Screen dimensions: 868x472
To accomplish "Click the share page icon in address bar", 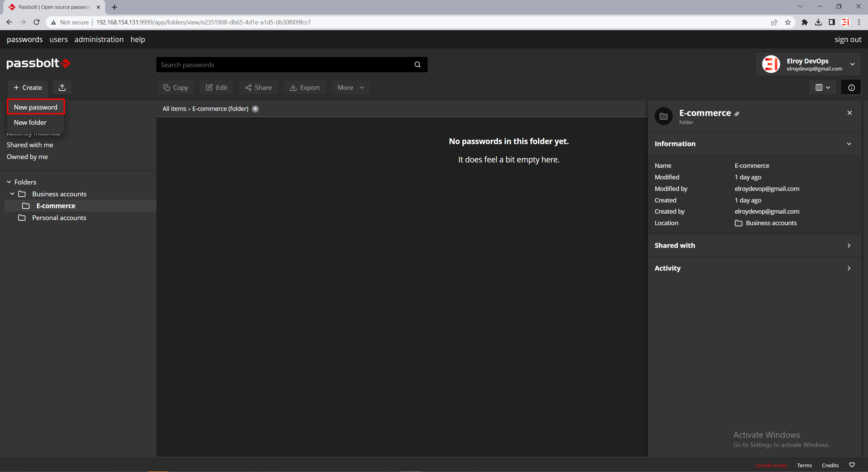I will 774,22.
